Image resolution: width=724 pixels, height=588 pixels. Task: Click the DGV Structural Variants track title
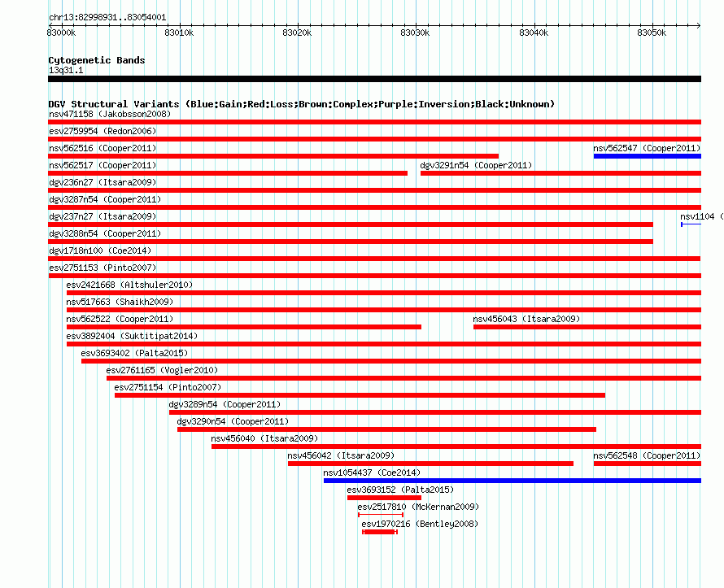[x=302, y=104]
